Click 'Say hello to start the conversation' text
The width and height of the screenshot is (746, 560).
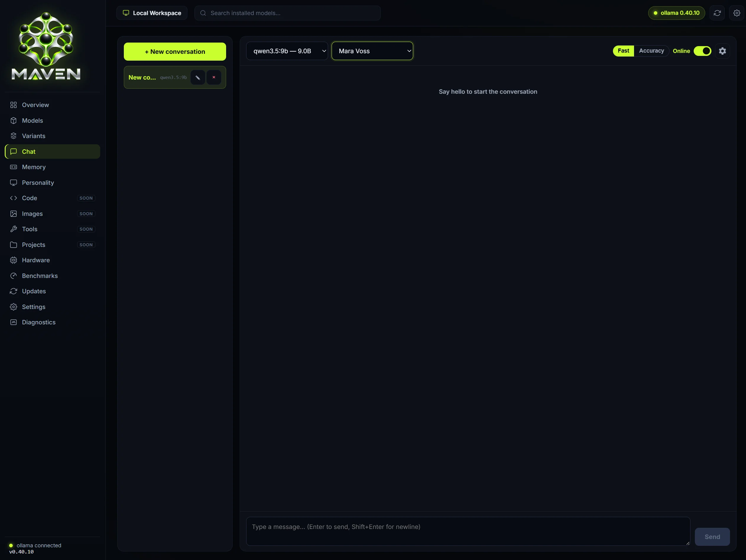coord(488,92)
